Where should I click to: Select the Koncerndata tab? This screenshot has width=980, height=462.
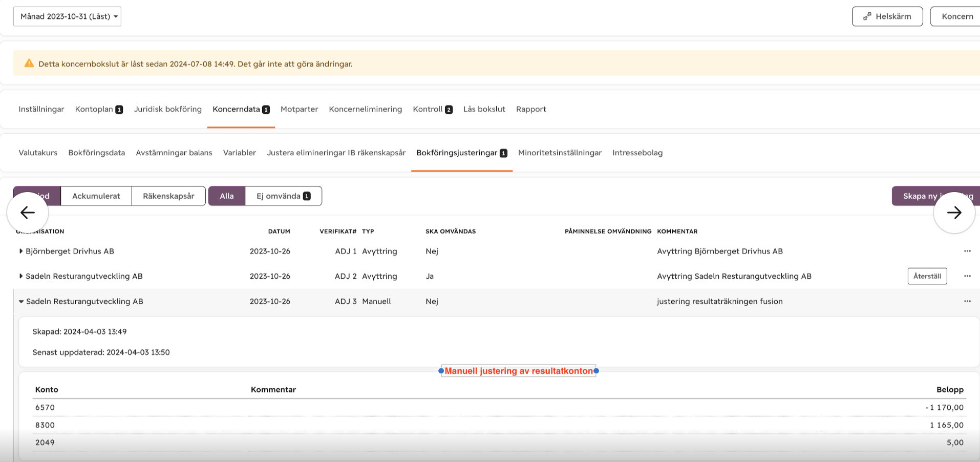241,109
